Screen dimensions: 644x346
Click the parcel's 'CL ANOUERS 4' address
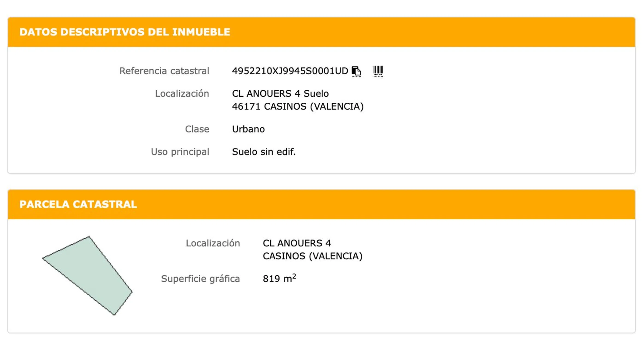pos(297,243)
